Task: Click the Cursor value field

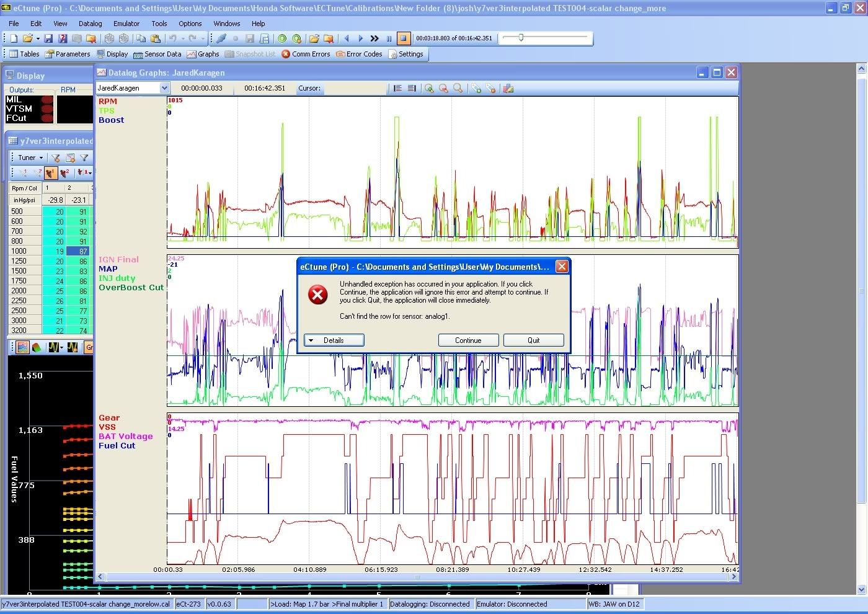Action: tap(355, 88)
